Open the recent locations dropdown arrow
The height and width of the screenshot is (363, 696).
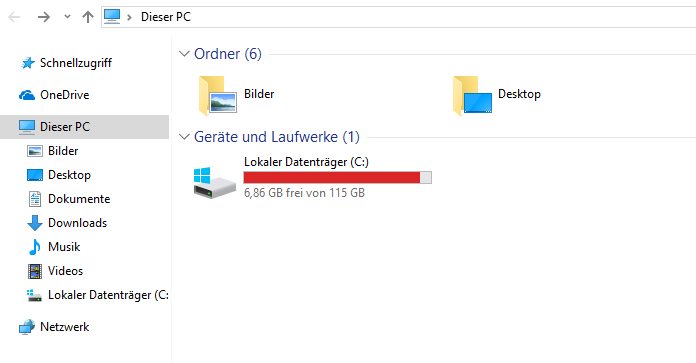click(x=67, y=17)
